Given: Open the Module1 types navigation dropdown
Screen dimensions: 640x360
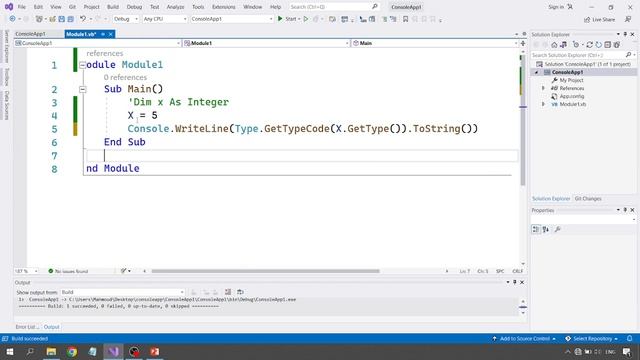Looking at the screenshot, I should pyautogui.click(x=266, y=43).
